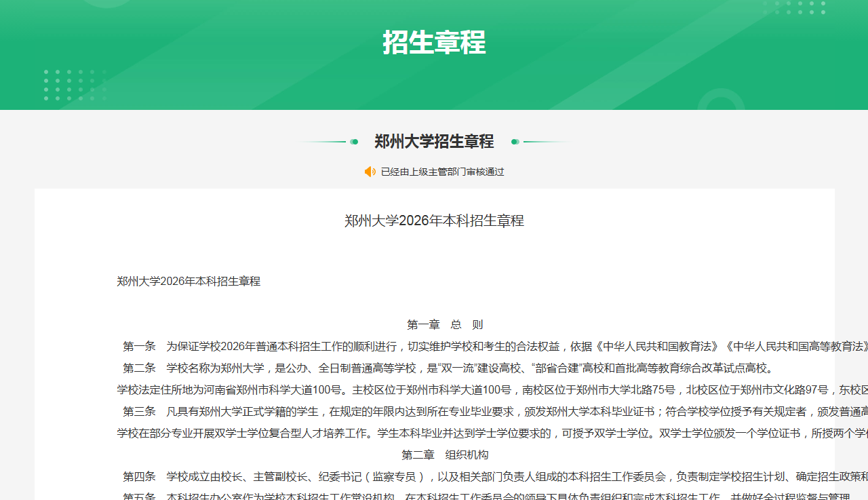Click the chapter heading 第一章 总则

(x=445, y=324)
